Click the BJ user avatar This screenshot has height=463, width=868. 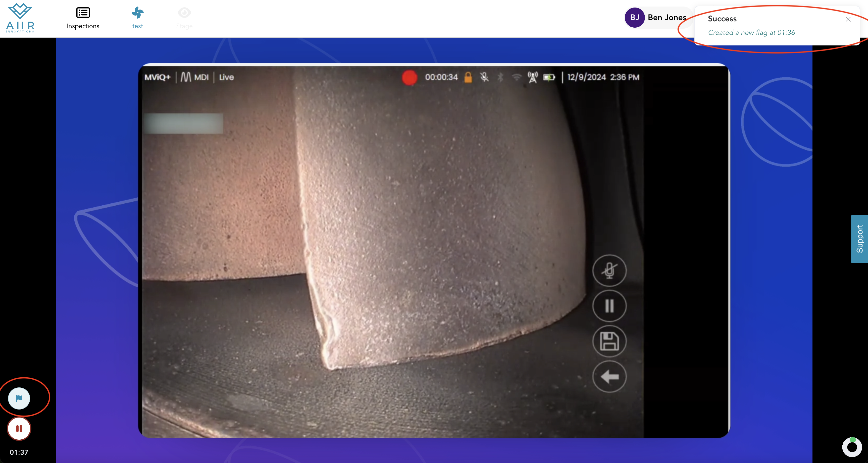[635, 18]
